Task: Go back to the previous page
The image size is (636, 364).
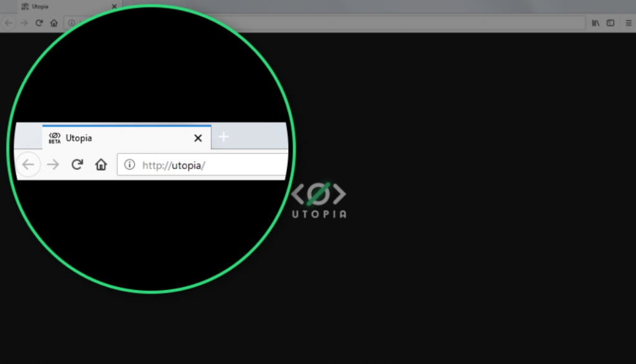Action: point(8,22)
